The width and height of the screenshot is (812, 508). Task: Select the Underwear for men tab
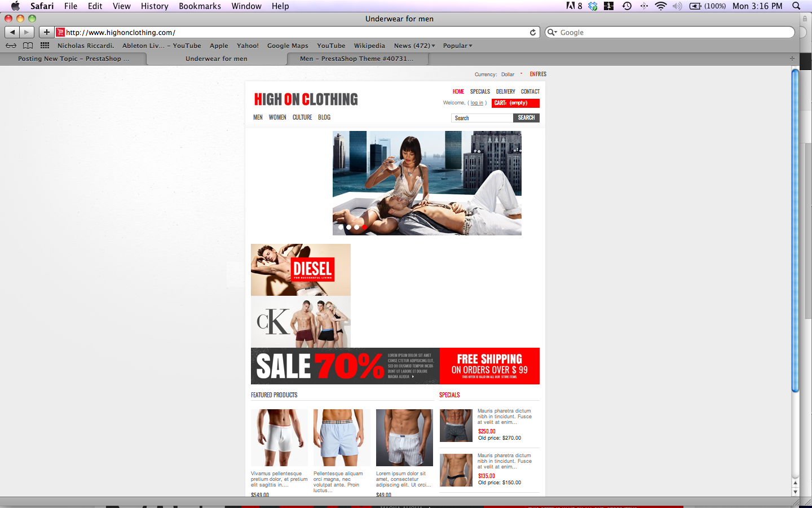tap(217, 59)
